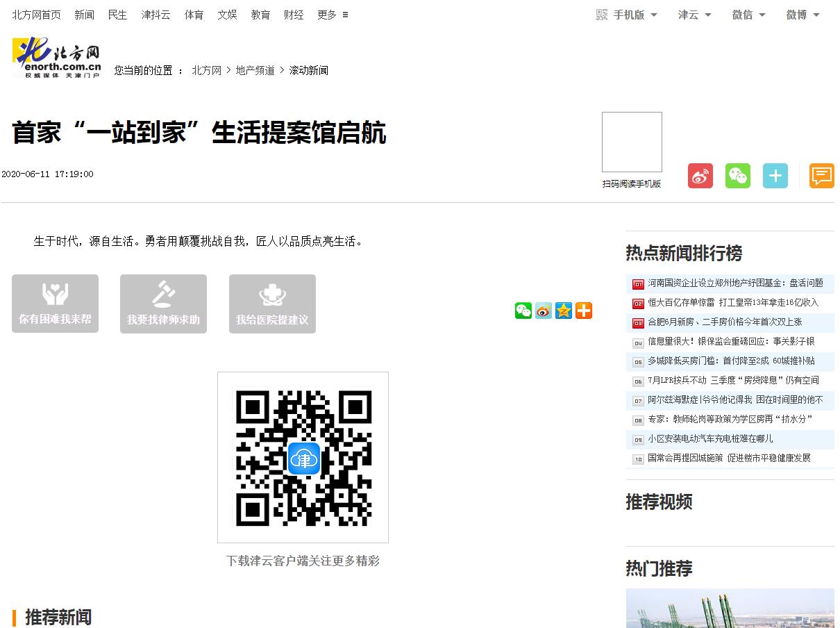Expand the 微博 dropdown
This screenshot has height=628, width=840.
pyautogui.click(x=803, y=15)
